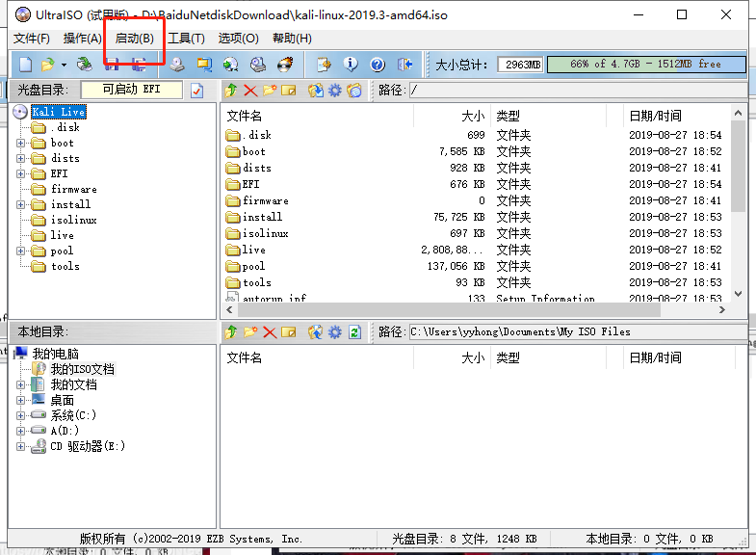Click red X delete icon in disc toolbar

point(250,91)
